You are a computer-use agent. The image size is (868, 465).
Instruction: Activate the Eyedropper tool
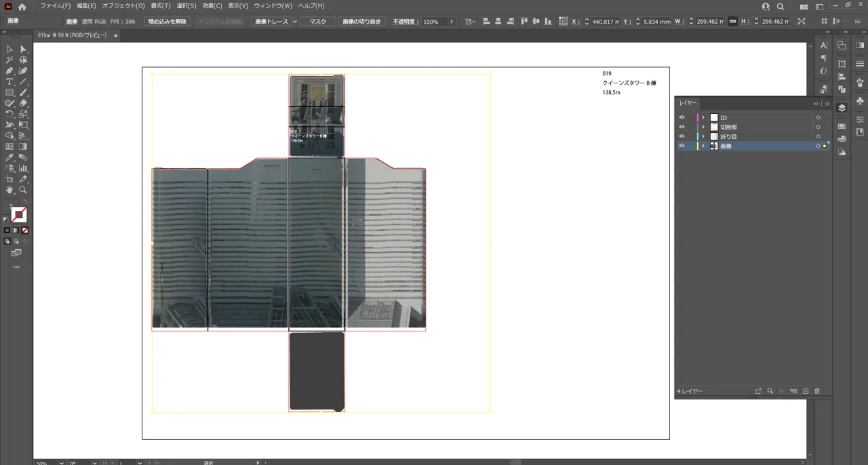9,157
